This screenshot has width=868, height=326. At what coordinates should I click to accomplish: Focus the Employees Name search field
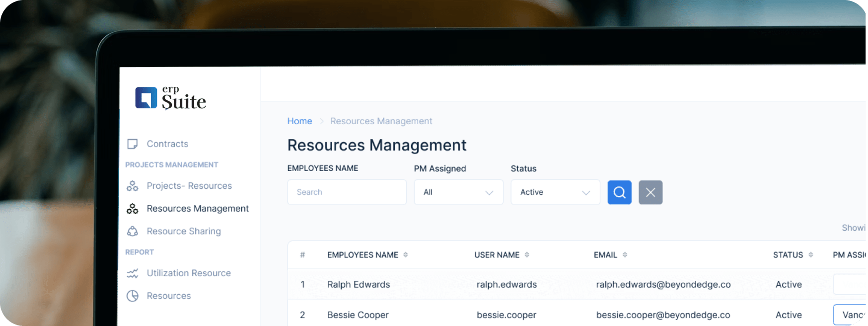[347, 192]
